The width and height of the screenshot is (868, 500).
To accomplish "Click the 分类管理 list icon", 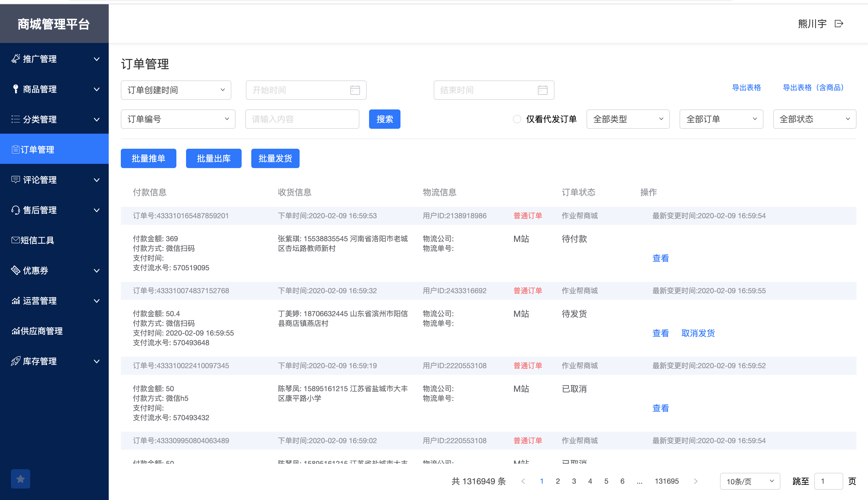I will (15, 119).
